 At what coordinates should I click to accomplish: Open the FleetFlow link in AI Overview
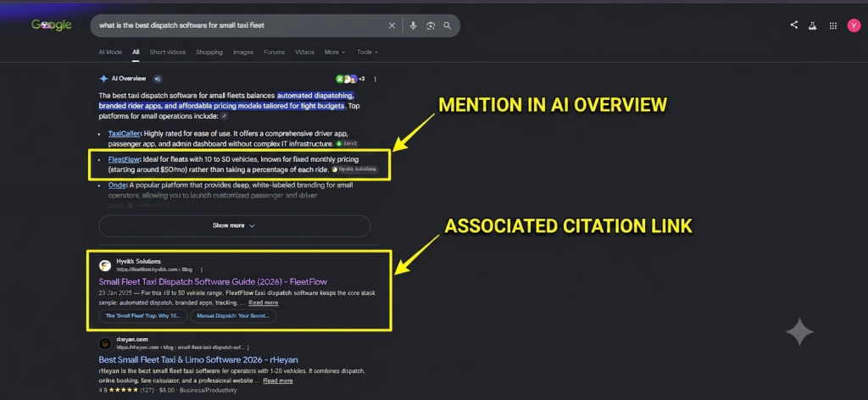click(125, 159)
